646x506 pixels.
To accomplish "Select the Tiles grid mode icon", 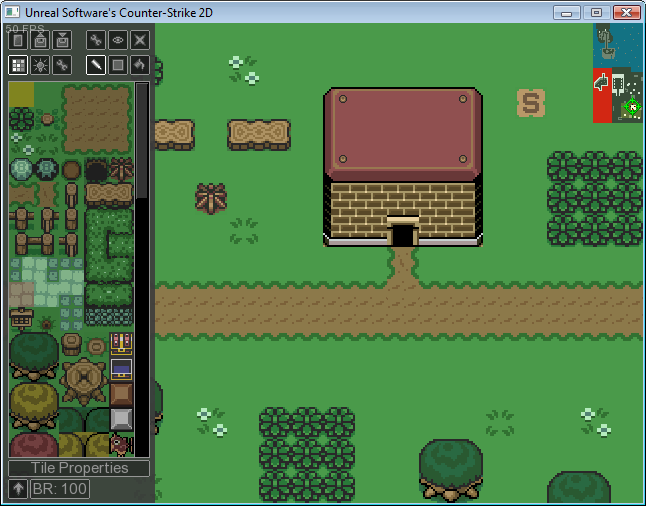I will (x=18, y=65).
